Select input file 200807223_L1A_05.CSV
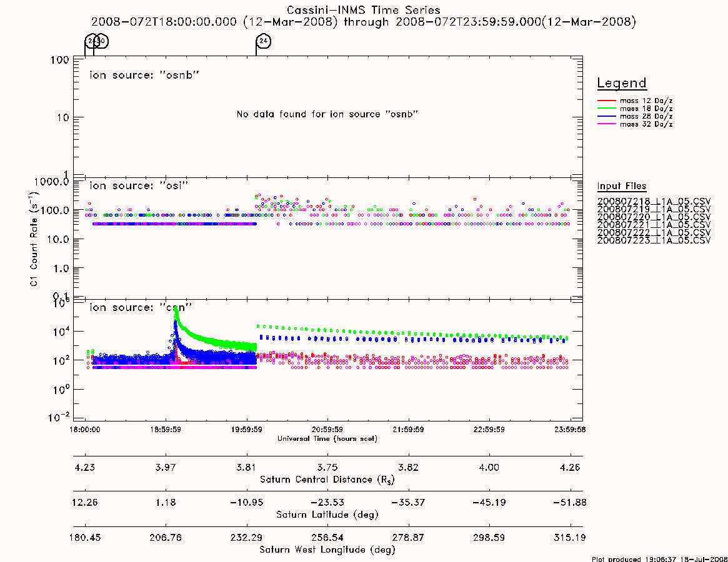The height and width of the screenshot is (562, 728). coord(654,240)
